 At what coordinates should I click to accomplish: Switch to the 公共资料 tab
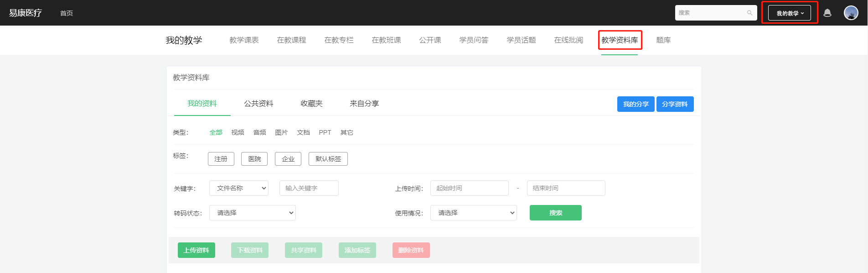tap(258, 104)
